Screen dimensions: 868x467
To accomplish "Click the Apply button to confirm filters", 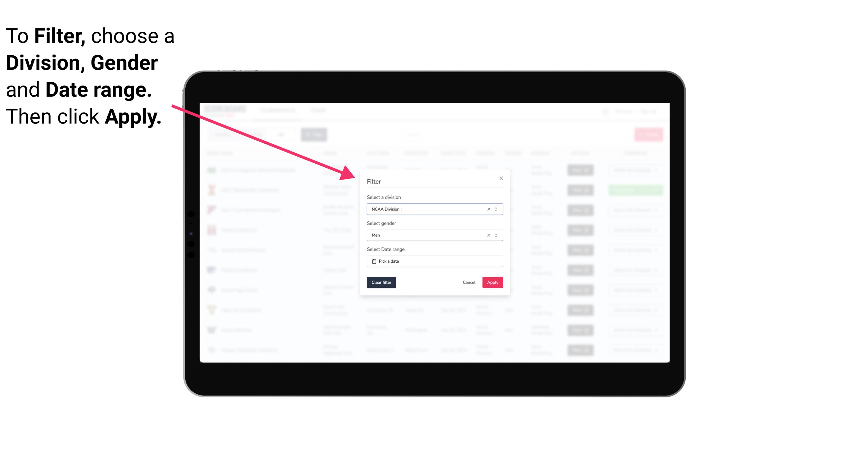I will [492, 283].
